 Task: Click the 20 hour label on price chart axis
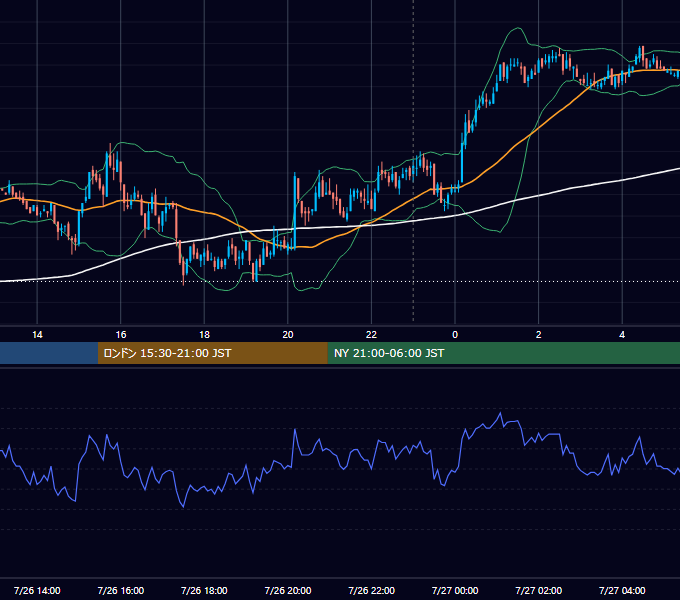pyautogui.click(x=288, y=335)
